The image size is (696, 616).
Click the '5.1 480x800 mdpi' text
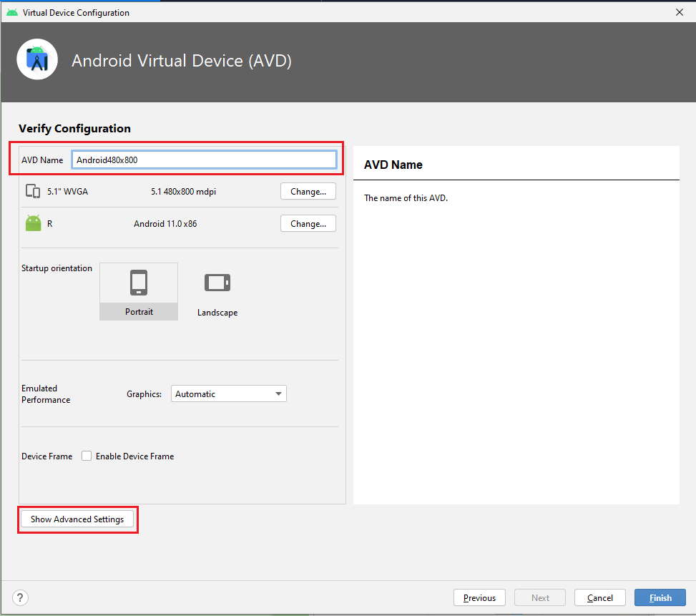(183, 191)
